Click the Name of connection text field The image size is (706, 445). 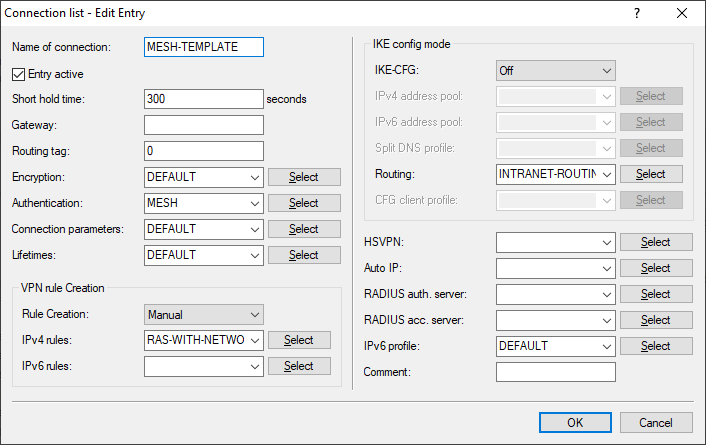[203, 47]
